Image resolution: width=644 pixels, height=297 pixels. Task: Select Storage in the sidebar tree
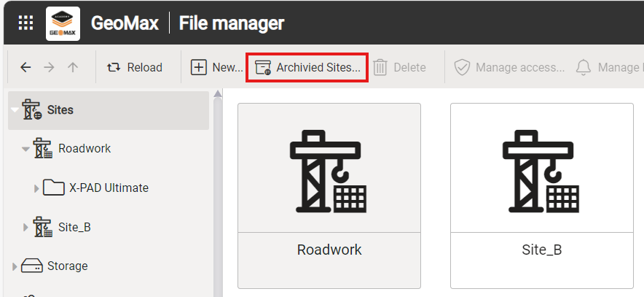(67, 266)
